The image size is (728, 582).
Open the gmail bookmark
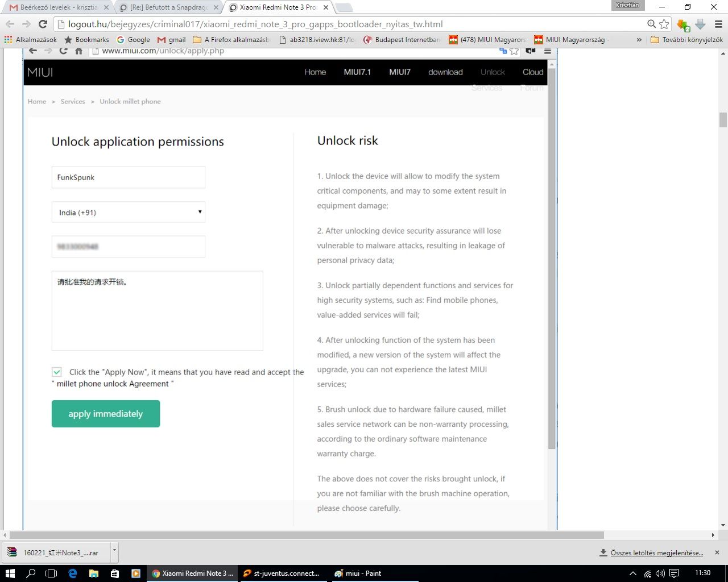[x=171, y=40]
